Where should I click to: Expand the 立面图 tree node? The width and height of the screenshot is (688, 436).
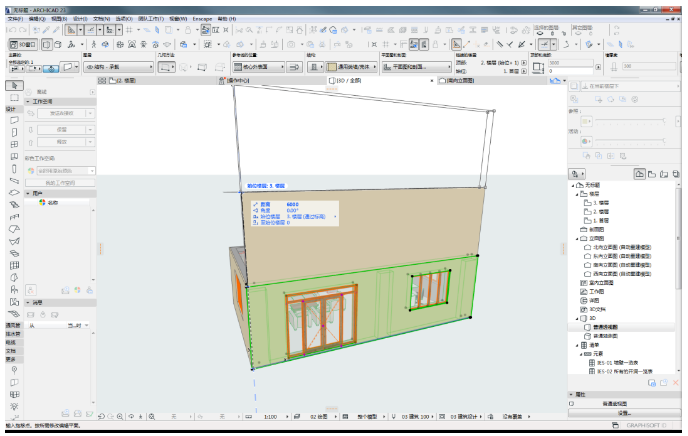click(576, 240)
